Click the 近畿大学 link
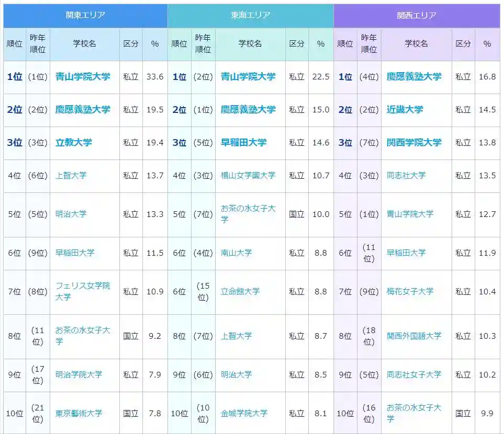 point(405,110)
